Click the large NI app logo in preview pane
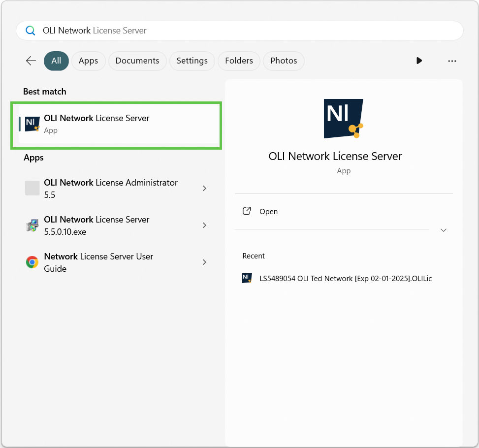This screenshot has width=479, height=448. (x=344, y=119)
